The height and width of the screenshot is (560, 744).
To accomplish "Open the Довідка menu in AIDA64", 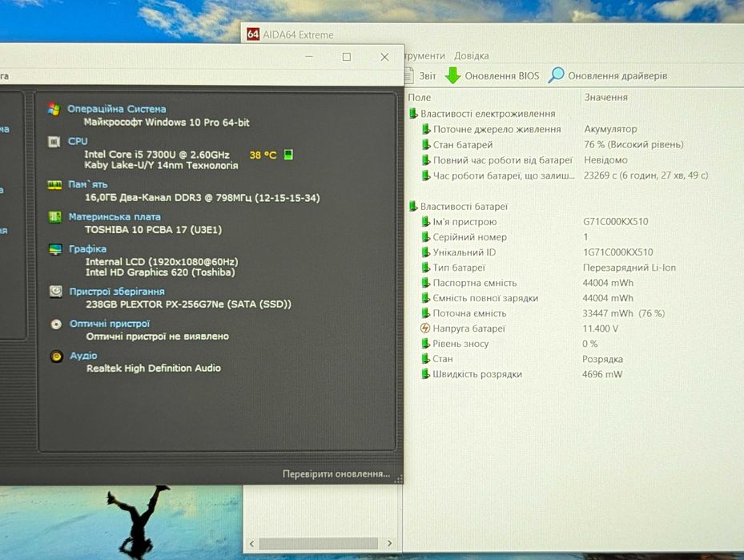I will [x=471, y=56].
